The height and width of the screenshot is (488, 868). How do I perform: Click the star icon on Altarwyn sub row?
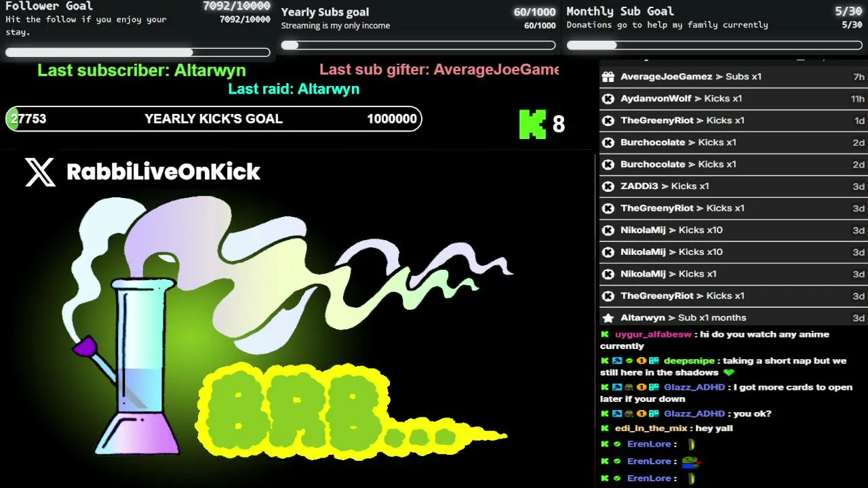pyautogui.click(x=608, y=318)
